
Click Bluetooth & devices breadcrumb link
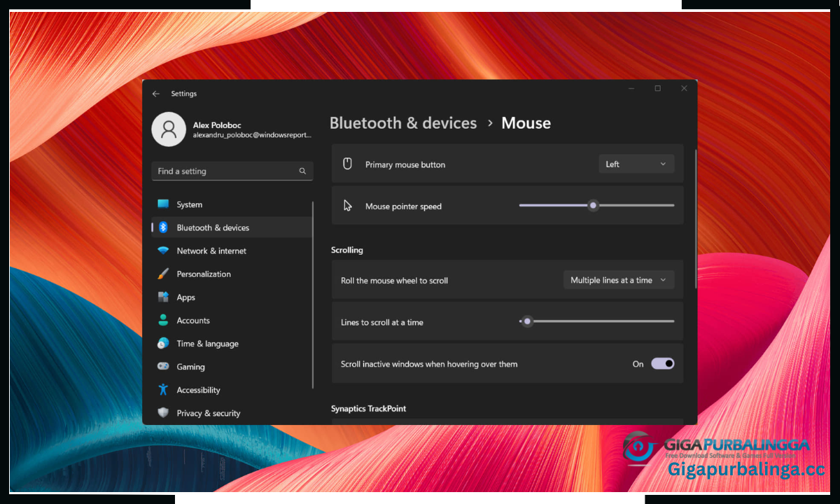click(403, 123)
